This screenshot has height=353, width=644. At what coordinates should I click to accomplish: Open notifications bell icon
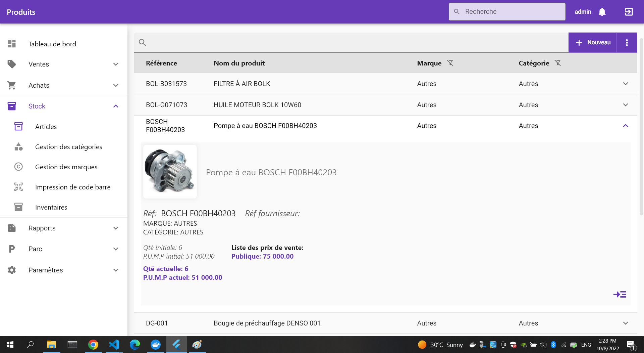coord(602,12)
